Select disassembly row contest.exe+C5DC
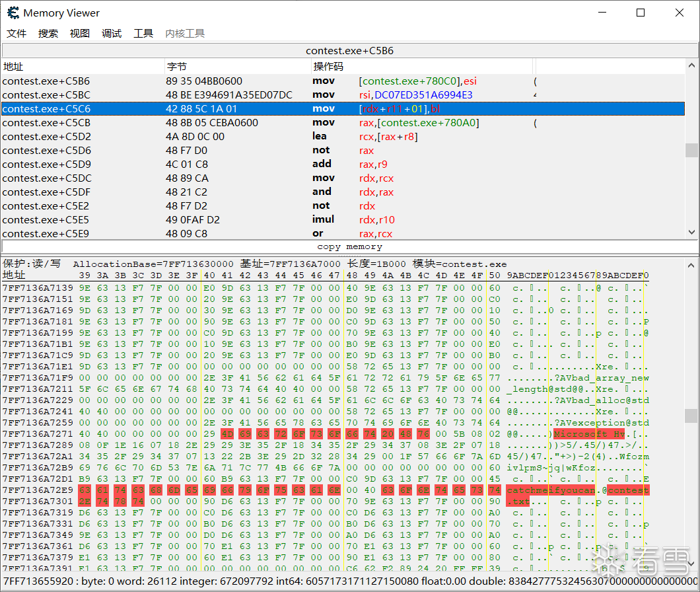This screenshot has height=592, width=700. coord(343,178)
